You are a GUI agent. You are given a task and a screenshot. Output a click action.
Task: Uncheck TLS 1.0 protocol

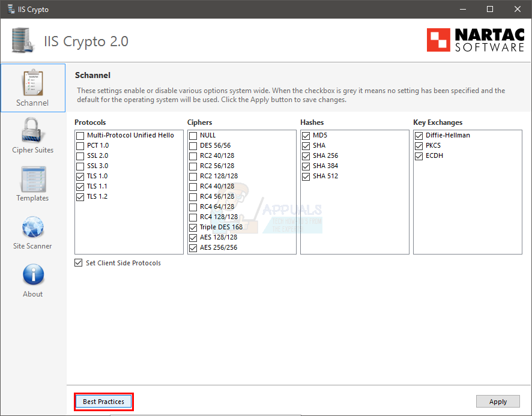[x=80, y=176]
